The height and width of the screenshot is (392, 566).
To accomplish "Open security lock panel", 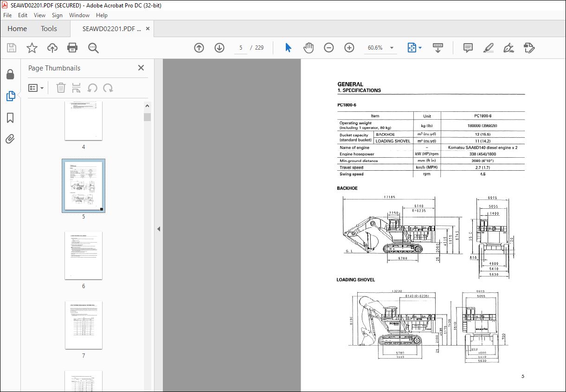I will 10,75.
